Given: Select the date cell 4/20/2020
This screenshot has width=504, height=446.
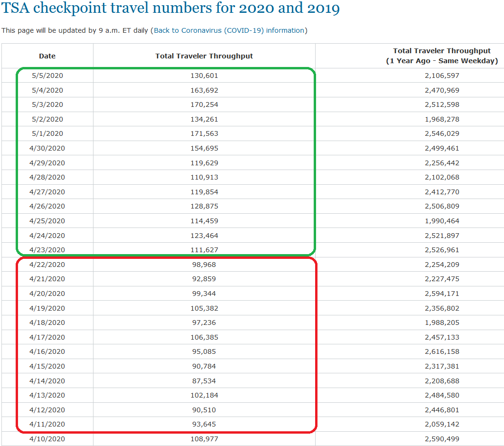Looking at the screenshot, I should [x=47, y=294].
